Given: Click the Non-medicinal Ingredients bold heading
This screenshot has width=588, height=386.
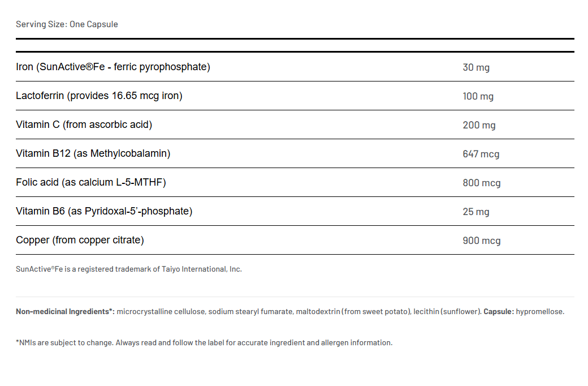Looking at the screenshot, I should click(65, 311).
